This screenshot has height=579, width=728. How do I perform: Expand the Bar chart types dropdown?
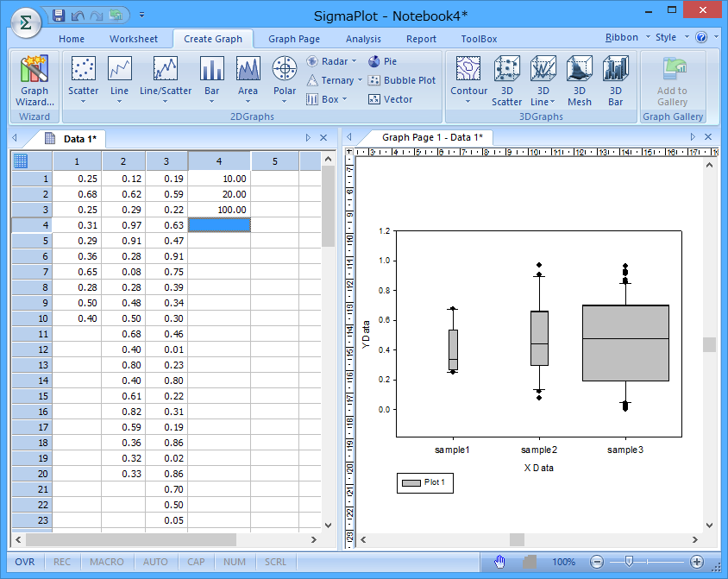211,102
